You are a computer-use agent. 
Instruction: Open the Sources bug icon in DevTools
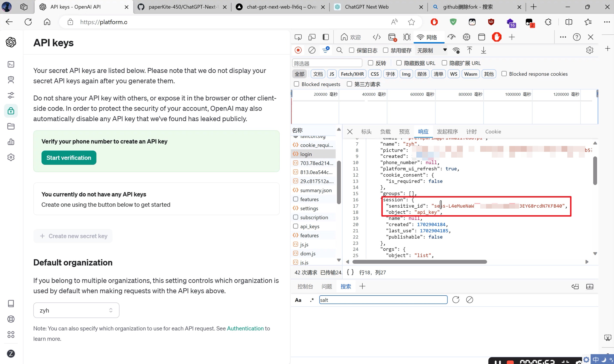(x=407, y=37)
